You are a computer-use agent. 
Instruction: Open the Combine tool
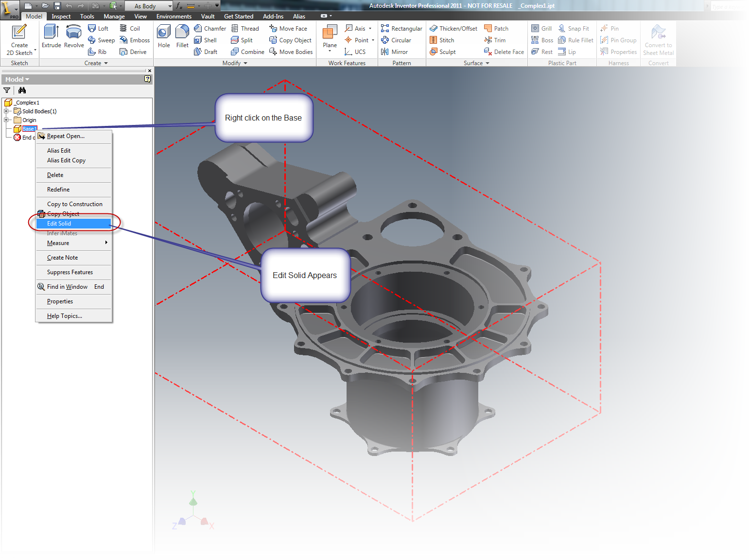pos(247,52)
